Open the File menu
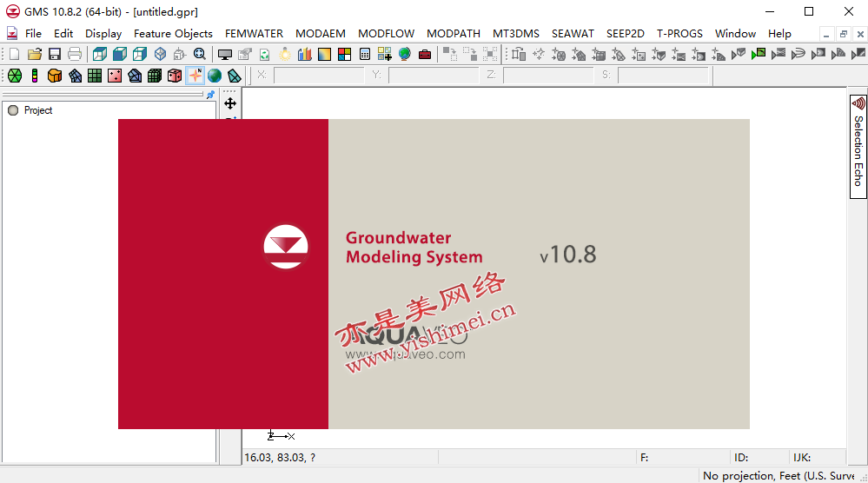This screenshot has width=868, height=483. [33, 34]
